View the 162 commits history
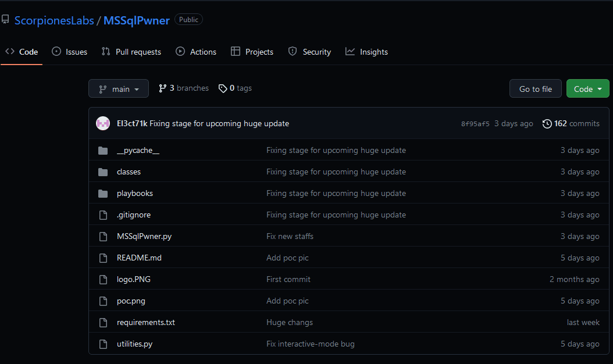This screenshot has width=613, height=364. point(576,123)
